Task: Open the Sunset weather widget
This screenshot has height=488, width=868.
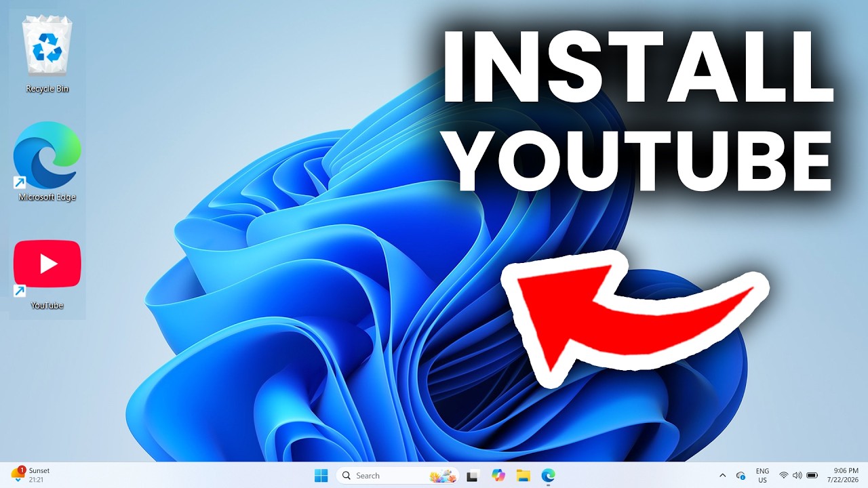Action: 31,475
